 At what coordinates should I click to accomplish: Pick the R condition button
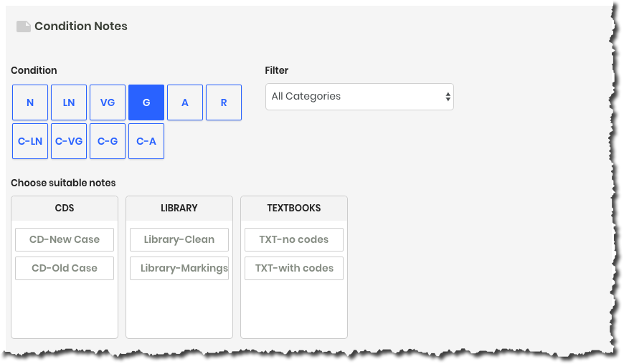(x=224, y=102)
